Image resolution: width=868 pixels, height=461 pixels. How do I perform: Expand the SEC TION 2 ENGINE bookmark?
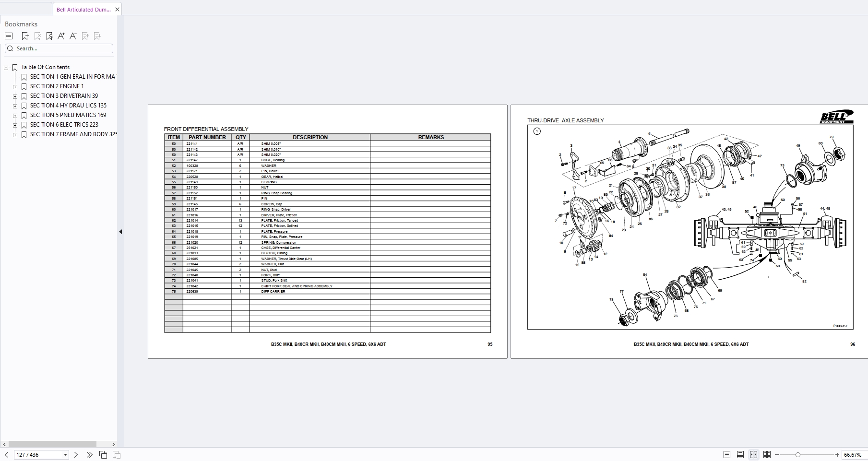point(16,86)
